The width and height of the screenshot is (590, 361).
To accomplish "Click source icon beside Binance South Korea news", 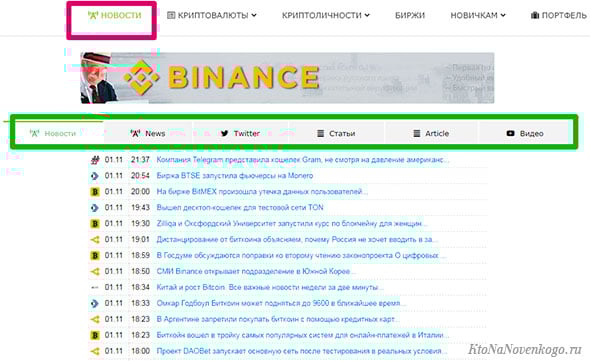I will click(x=95, y=271).
